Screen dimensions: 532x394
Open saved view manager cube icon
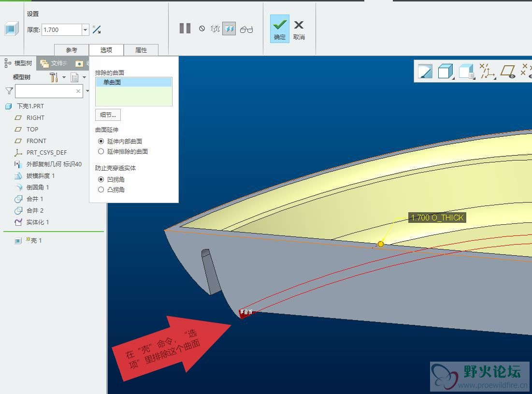466,71
